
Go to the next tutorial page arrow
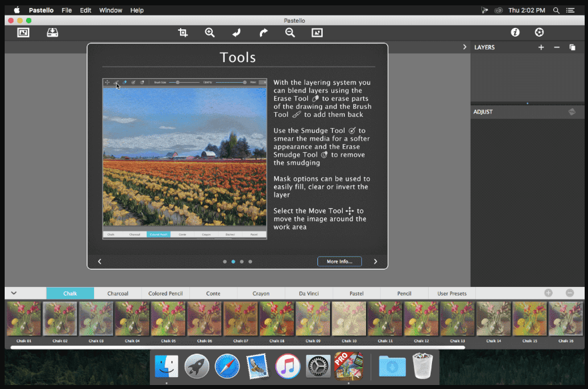(x=375, y=262)
